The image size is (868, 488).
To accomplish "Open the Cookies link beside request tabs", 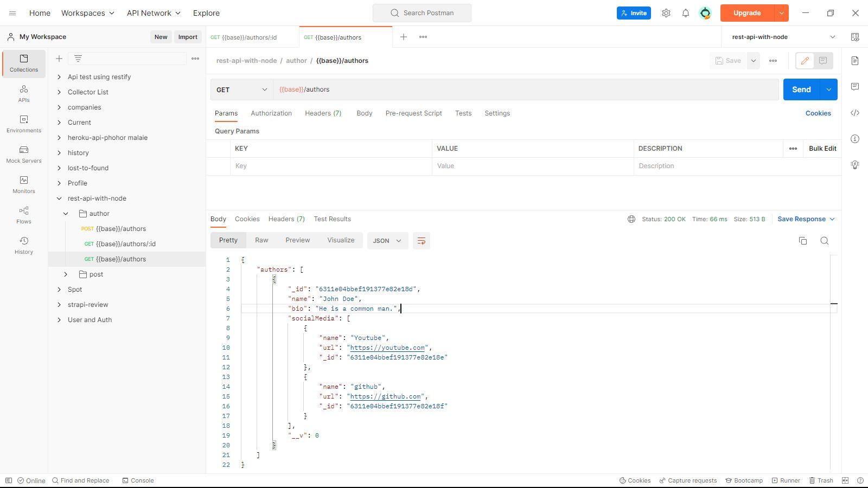I will point(818,113).
